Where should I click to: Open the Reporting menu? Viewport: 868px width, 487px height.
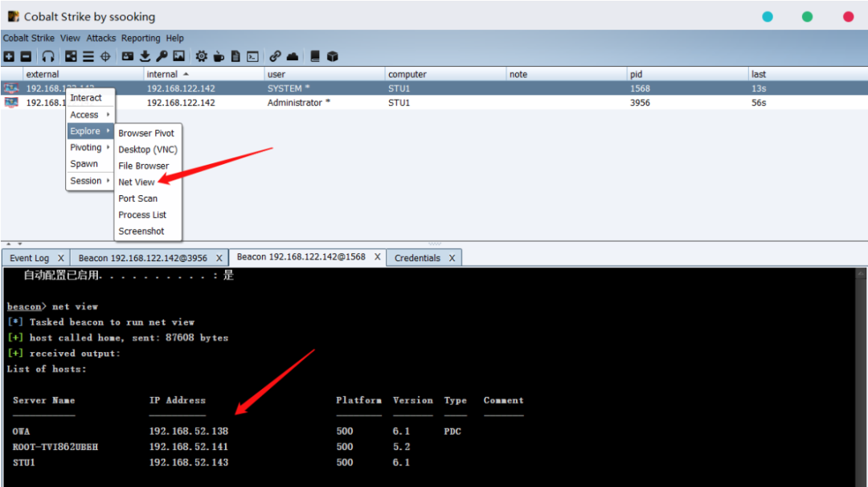pos(141,39)
